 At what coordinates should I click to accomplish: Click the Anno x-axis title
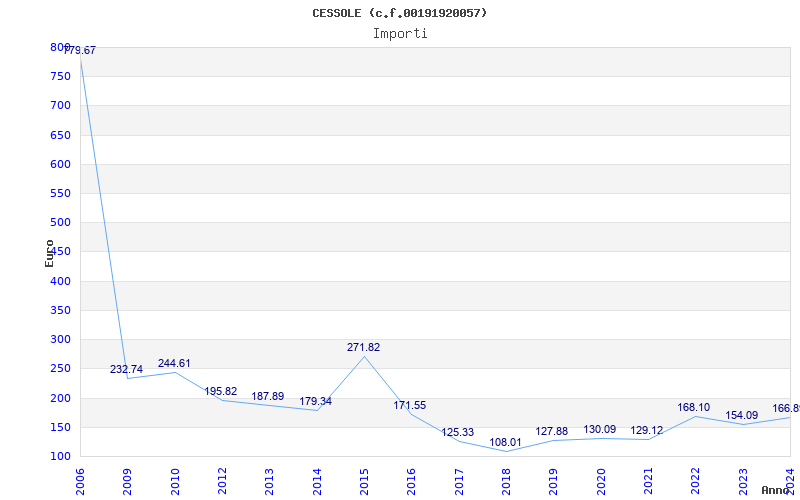777,490
